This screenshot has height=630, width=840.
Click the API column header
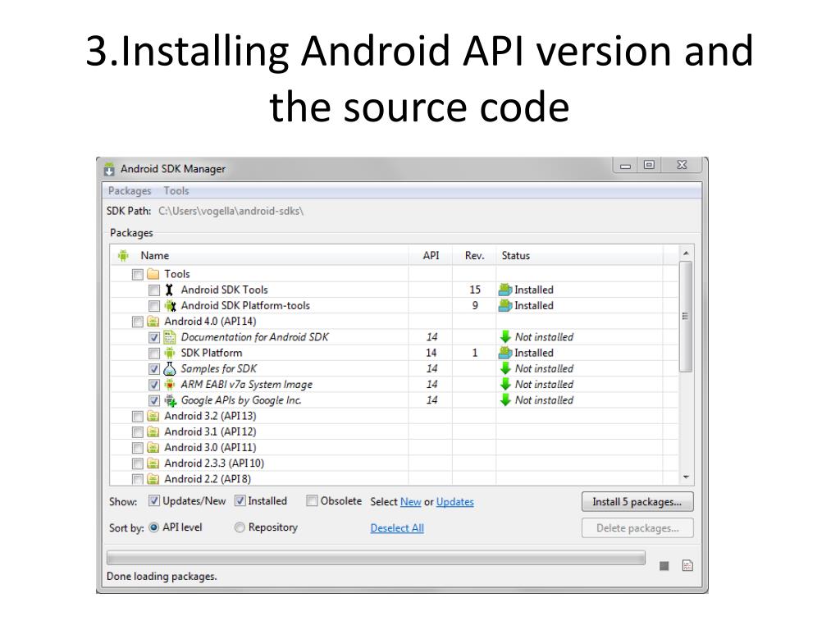click(x=431, y=256)
